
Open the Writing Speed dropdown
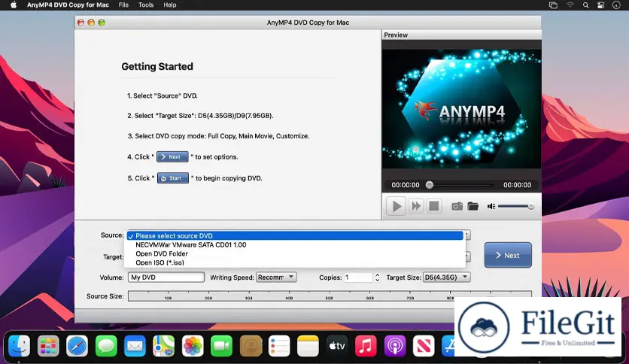pos(276,277)
